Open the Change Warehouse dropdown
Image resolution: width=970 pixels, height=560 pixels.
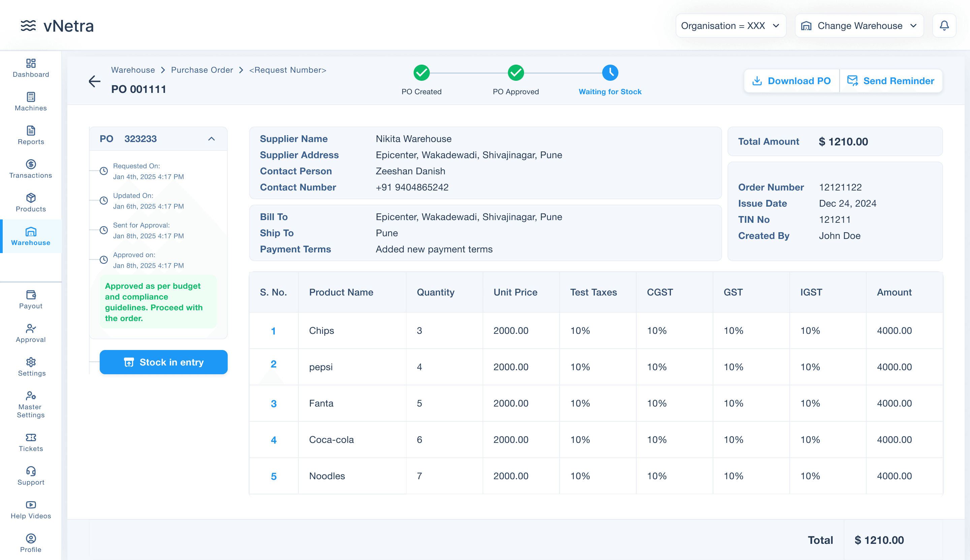point(859,26)
